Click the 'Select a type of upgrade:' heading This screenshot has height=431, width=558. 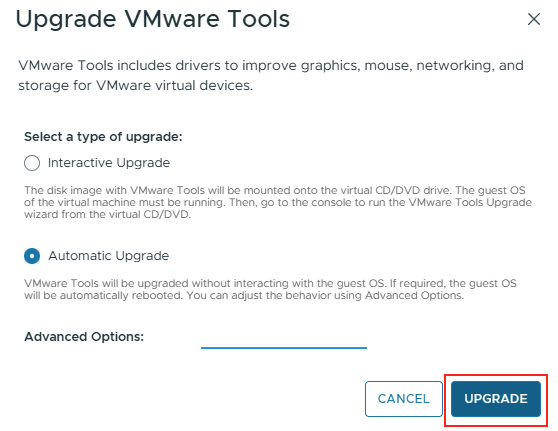coord(103,137)
